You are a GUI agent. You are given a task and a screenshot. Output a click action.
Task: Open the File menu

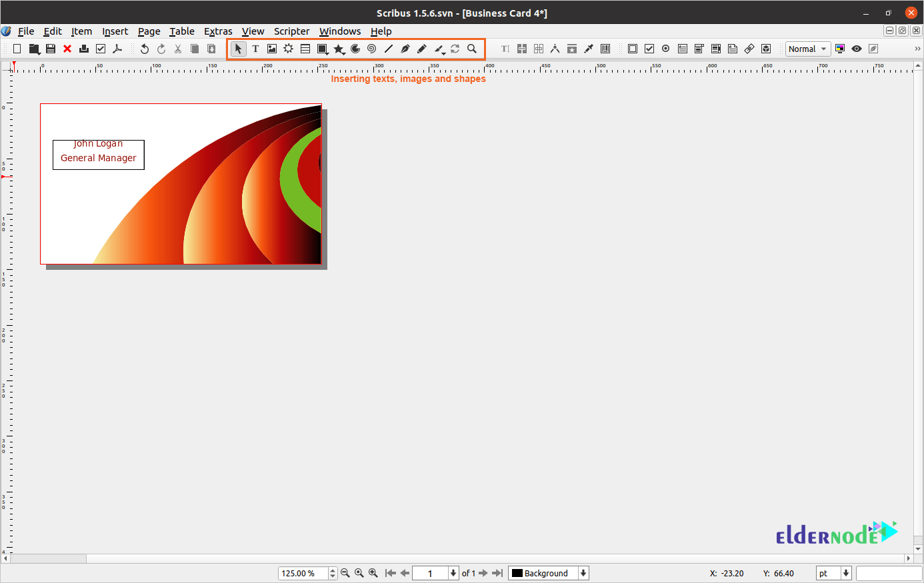[x=26, y=31]
